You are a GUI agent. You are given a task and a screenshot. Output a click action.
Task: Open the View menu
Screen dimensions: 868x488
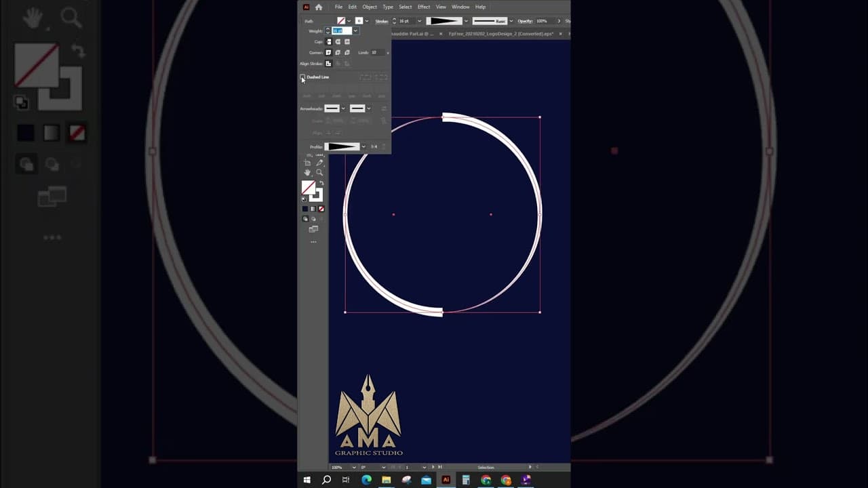[x=441, y=7]
